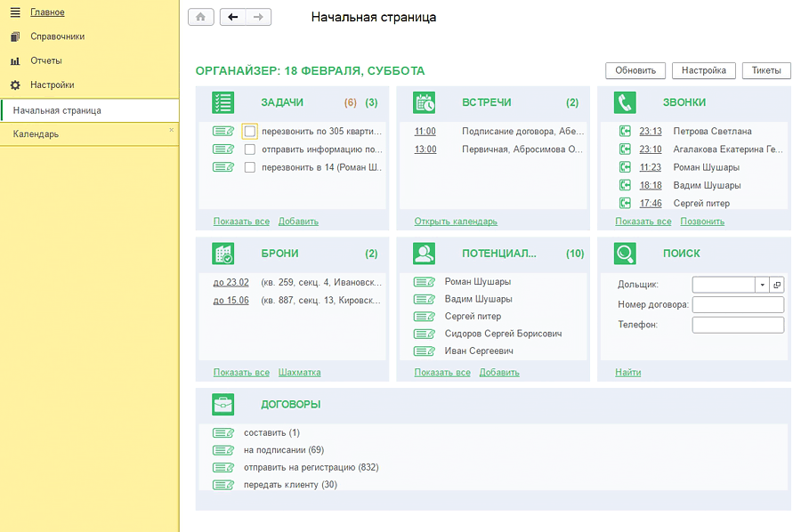Open the Справочники menu section
This screenshot has height=532, width=801.
(58, 36)
